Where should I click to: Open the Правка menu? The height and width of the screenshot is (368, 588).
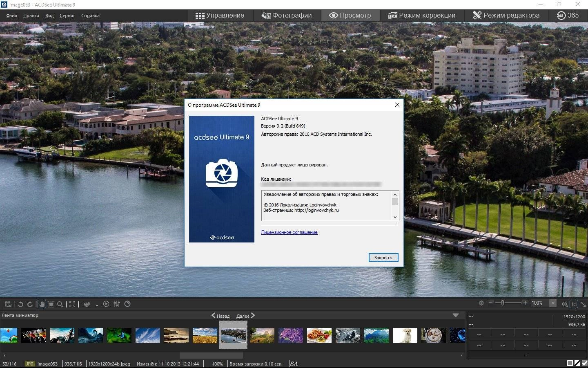click(31, 16)
